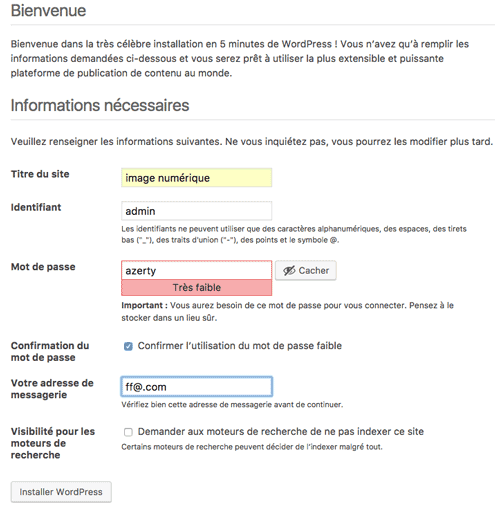Click the Confirmer l'utilisation checkbox label text
500x510 pixels.
[240, 346]
